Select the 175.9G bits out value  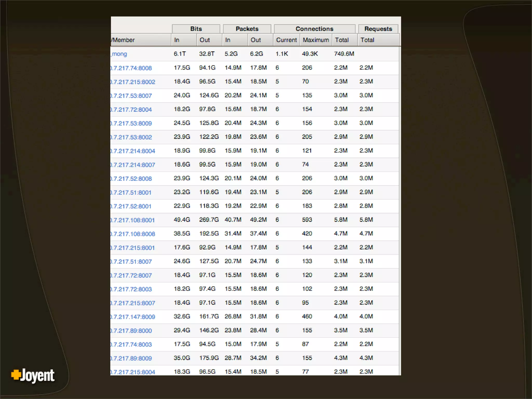pos(209,358)
